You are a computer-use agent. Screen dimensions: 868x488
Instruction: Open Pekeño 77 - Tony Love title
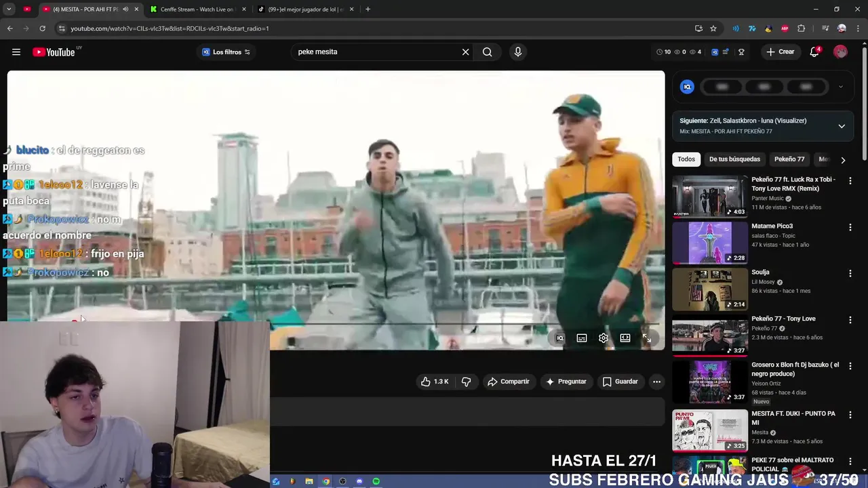783,319
